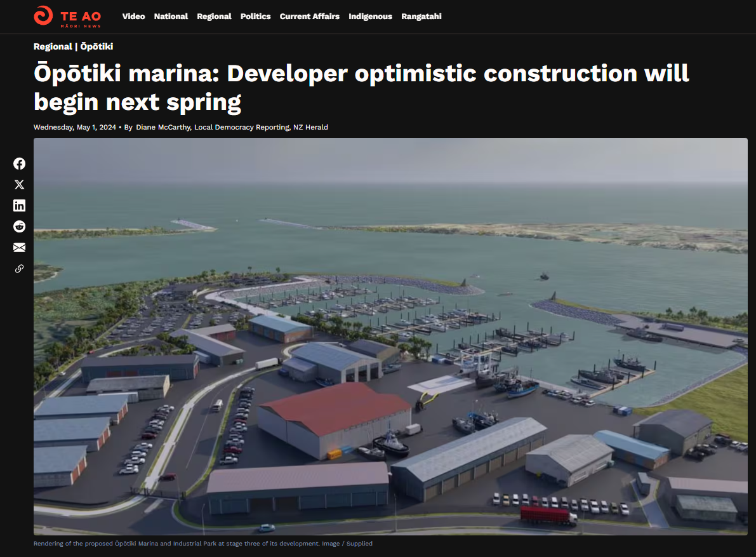
Task: Go to the National news section
Action: pyautogui.click(x=171, y=17)
